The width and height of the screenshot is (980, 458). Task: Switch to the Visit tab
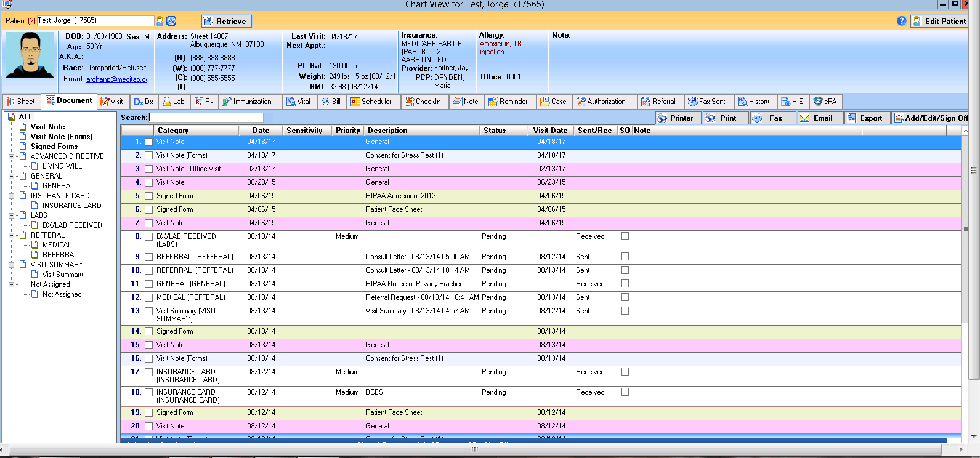click(112, 102)
